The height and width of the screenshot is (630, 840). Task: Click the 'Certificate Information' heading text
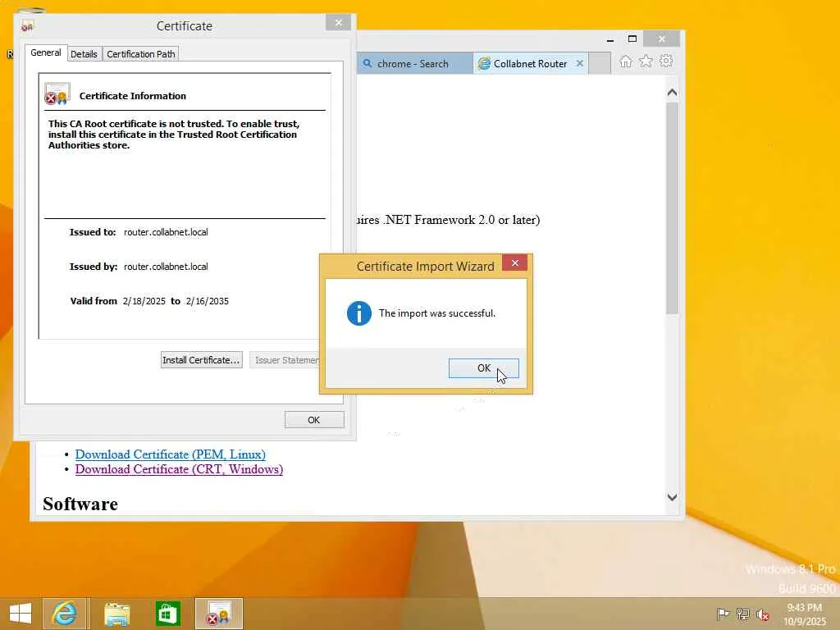tap(133, 96)
